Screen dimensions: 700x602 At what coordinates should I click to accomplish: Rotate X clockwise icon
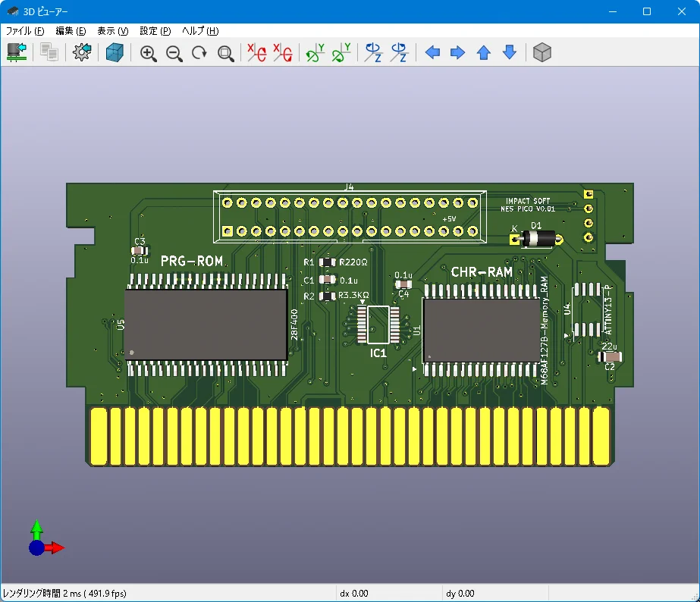(x=257, y=52)
